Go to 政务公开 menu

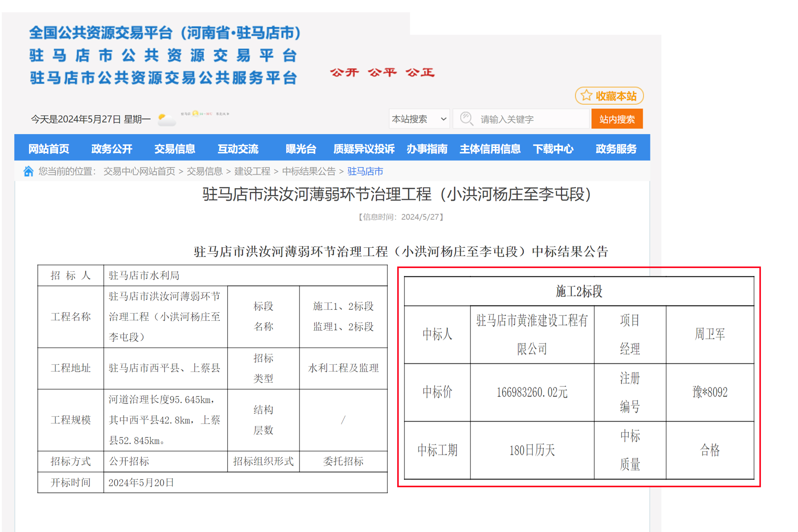point(112,149)
